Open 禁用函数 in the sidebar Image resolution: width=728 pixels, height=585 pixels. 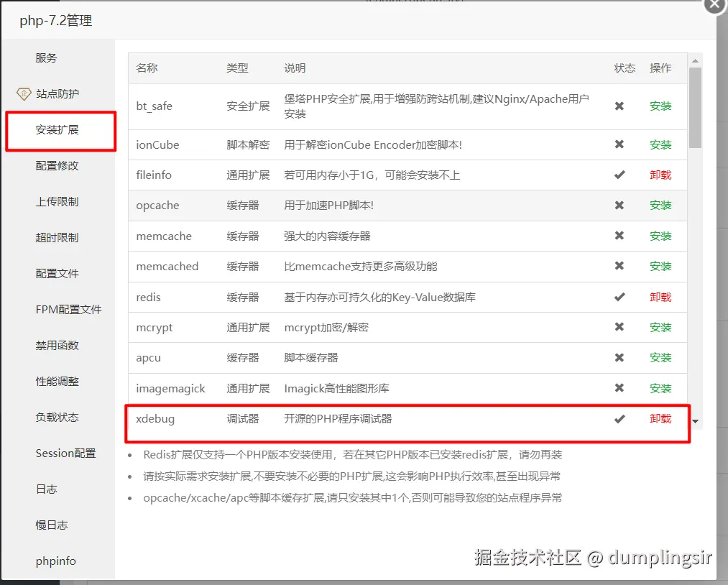tap(57, 346)
